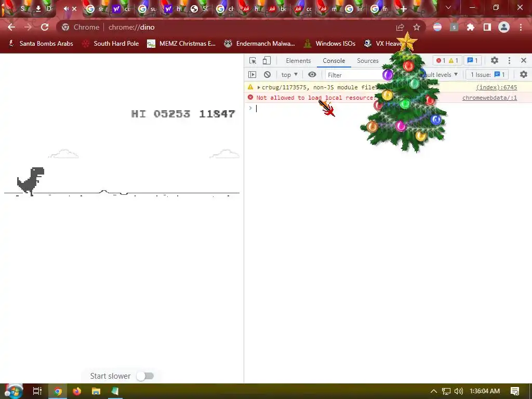Open the South Hard Pole bookmark
532x399 pixels.
[x=111, y=44]
